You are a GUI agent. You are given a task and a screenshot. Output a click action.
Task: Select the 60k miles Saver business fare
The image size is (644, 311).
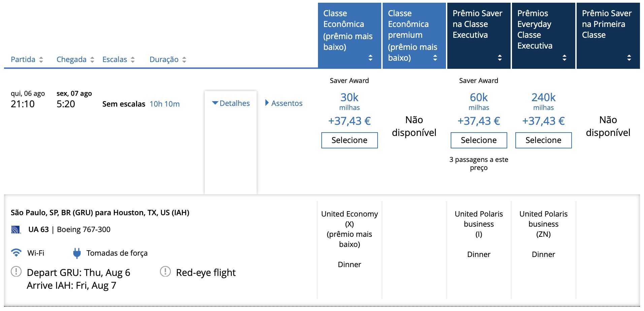click(479, 140)
